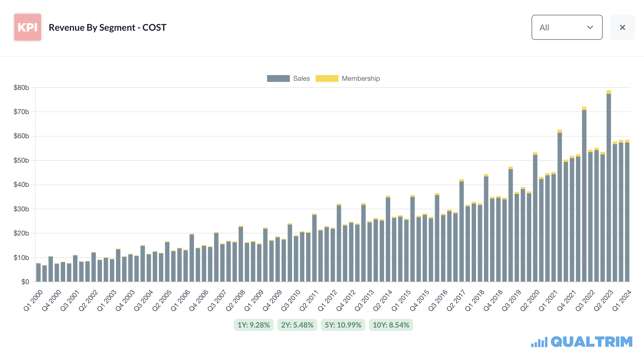644x360 pixels.
Task: Select the 1Y: 9.28% growth badge
Action: pyautogui.click(x=254, y=325)
